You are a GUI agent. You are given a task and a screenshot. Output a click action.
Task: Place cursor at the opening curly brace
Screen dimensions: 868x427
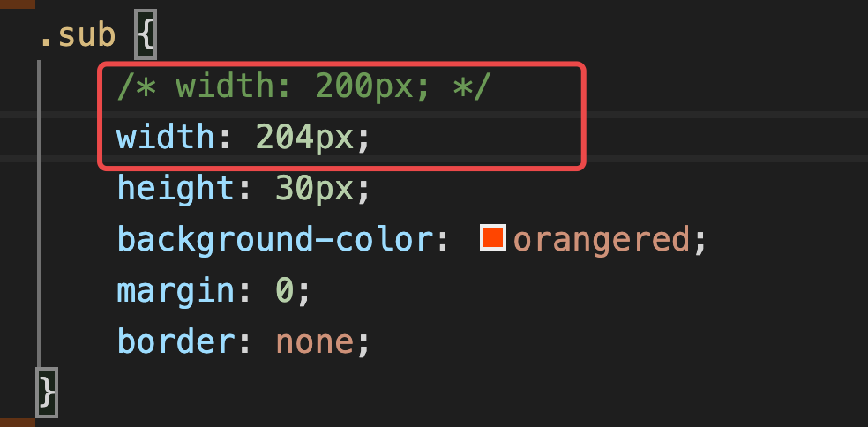click(144, 35)
